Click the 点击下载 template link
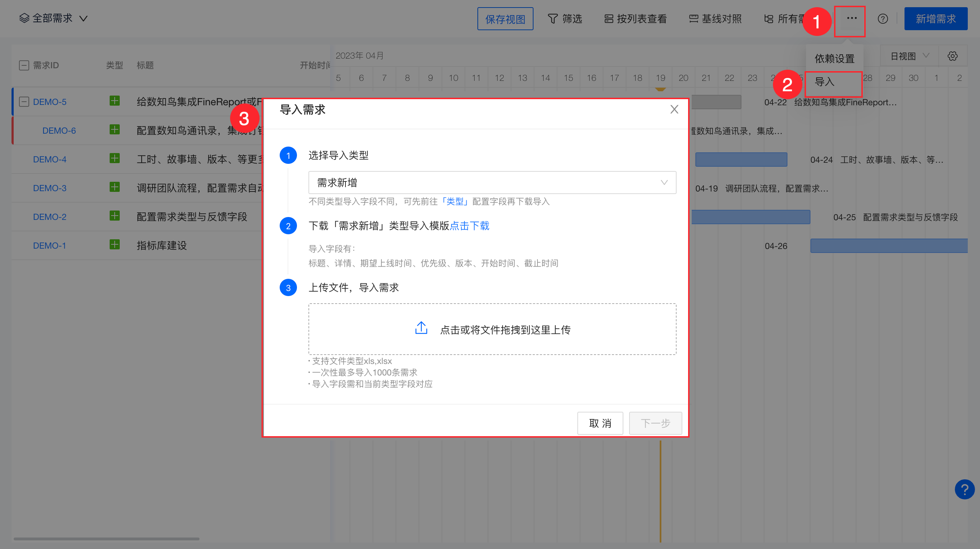Viewport: 980px width, 549px height. point(470,226)
